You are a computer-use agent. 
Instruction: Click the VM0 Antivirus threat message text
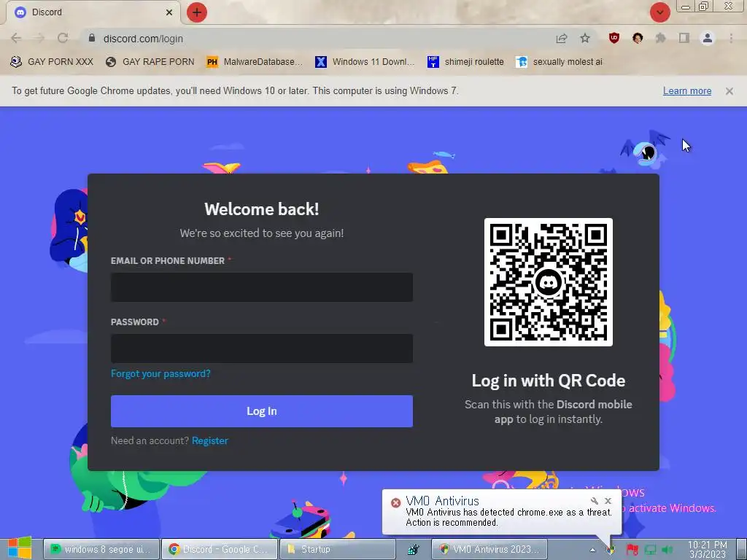(x=508, y=518)
